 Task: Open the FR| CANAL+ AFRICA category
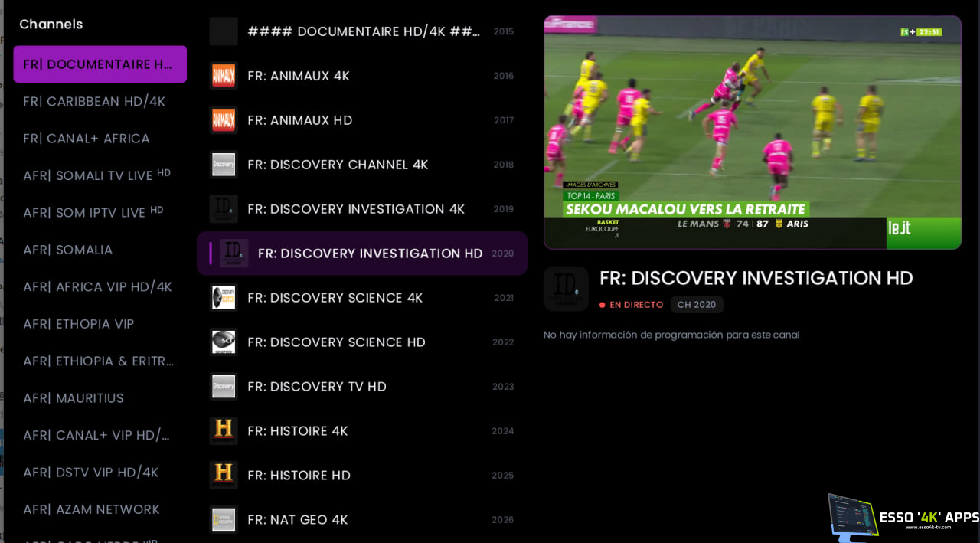pos(100,139)
